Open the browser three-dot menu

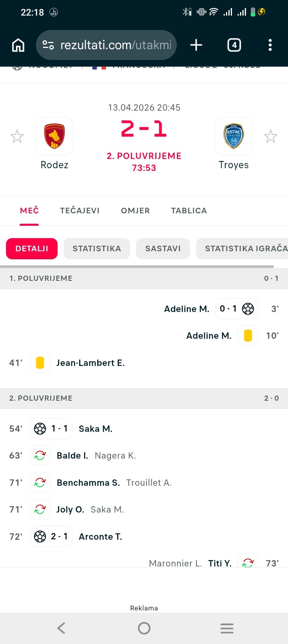[270, 45]
